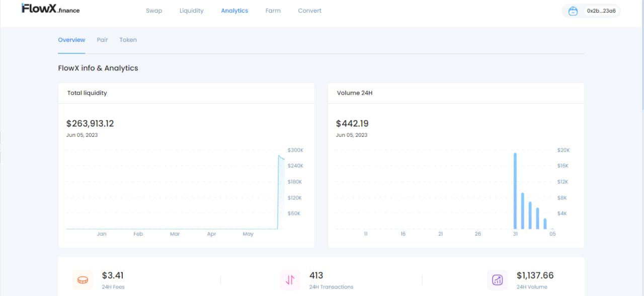Click the 24H Transactions arrows icon
The height and width of the screenshot is (296, 644).
(x=290, y=280)
